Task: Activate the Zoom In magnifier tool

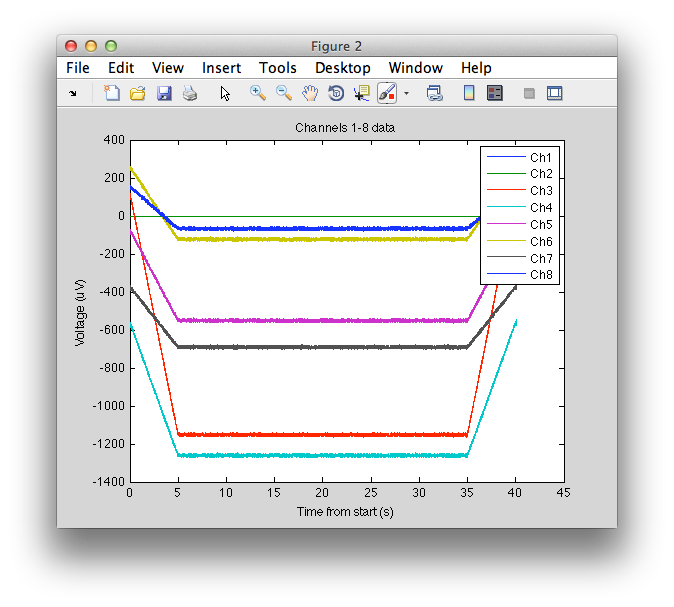Action: (257, 93)
